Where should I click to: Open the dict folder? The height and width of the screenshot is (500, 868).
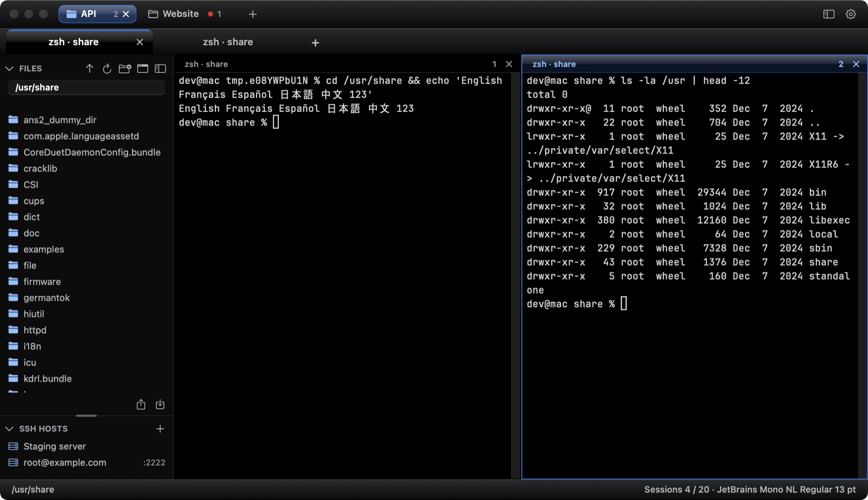click(86, 217)
